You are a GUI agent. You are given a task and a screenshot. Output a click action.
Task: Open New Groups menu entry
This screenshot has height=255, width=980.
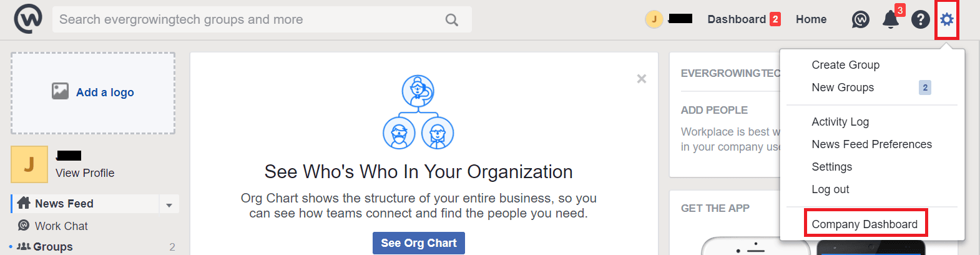843,87
